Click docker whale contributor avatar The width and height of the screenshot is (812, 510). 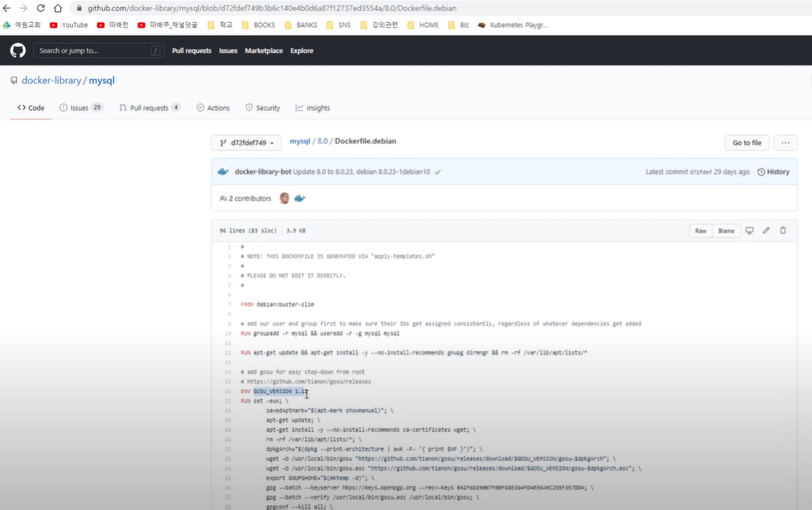[300, 198]
